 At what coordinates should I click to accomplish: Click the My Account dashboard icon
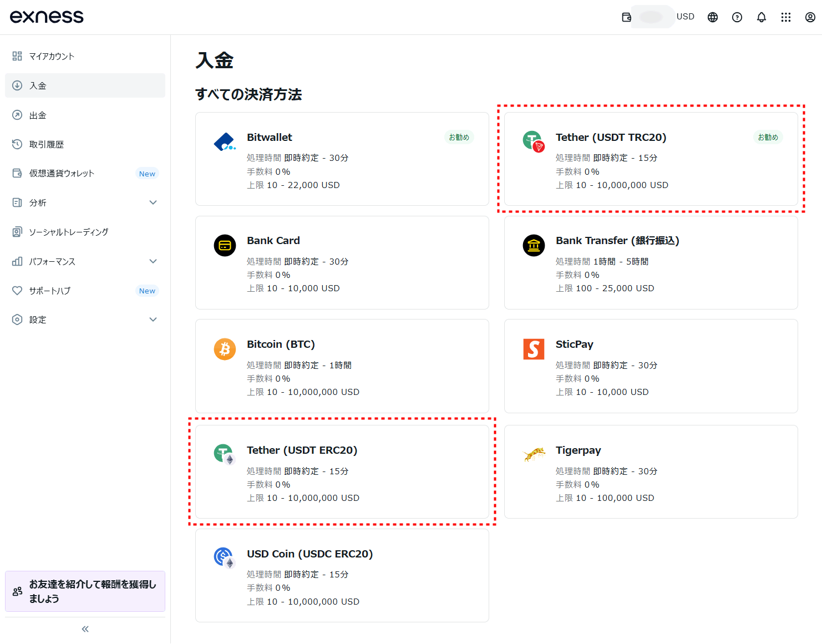[x=17, y=56]
